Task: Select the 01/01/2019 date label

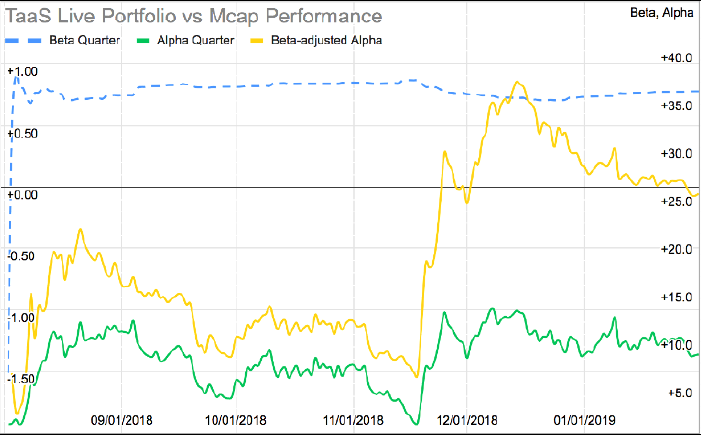Action: click(582, 420)
